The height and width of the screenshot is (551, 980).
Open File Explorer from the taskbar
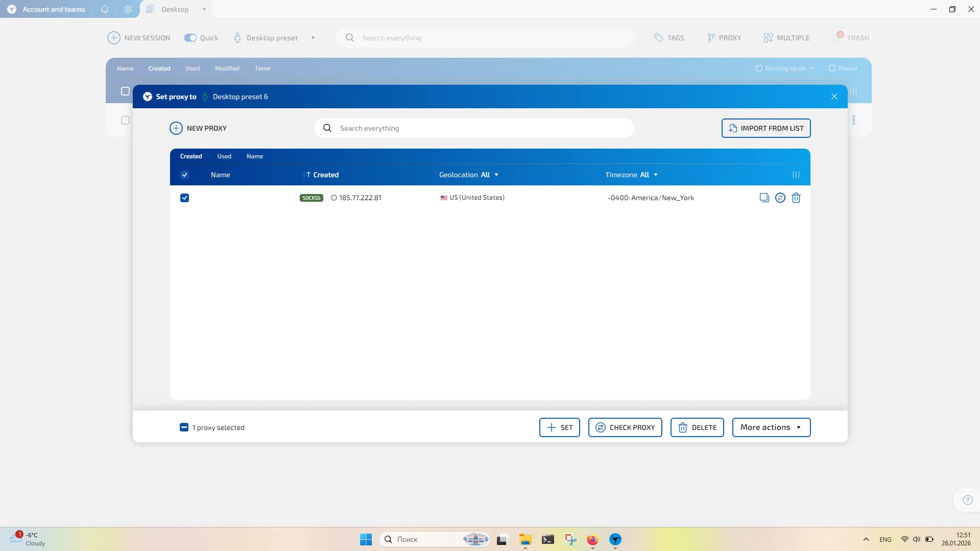(x=525, y=539)
